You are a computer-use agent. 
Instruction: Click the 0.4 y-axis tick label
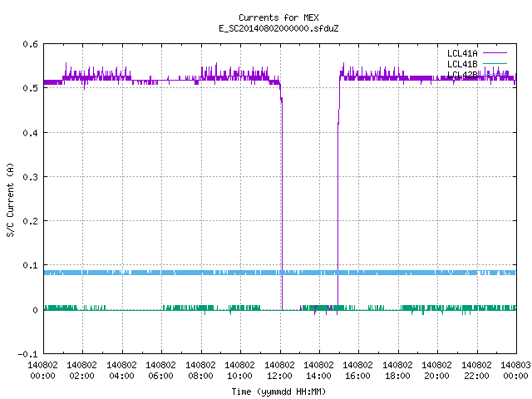coord(30,133)
